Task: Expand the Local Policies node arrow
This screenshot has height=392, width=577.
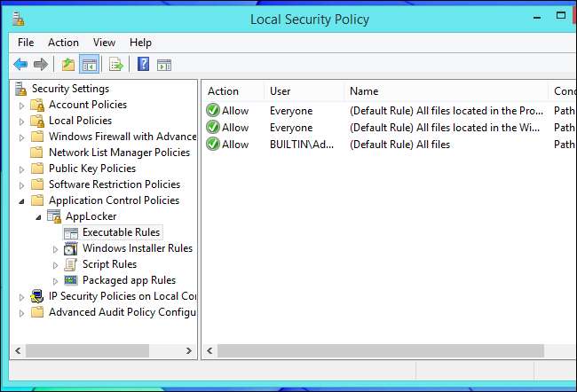Action: click(x=21, y=122)
